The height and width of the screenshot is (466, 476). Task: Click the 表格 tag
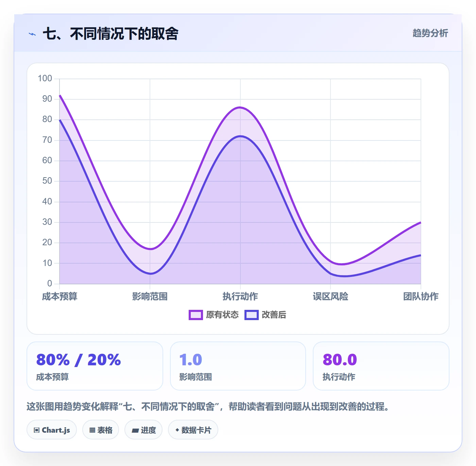[x=101, y=430]
